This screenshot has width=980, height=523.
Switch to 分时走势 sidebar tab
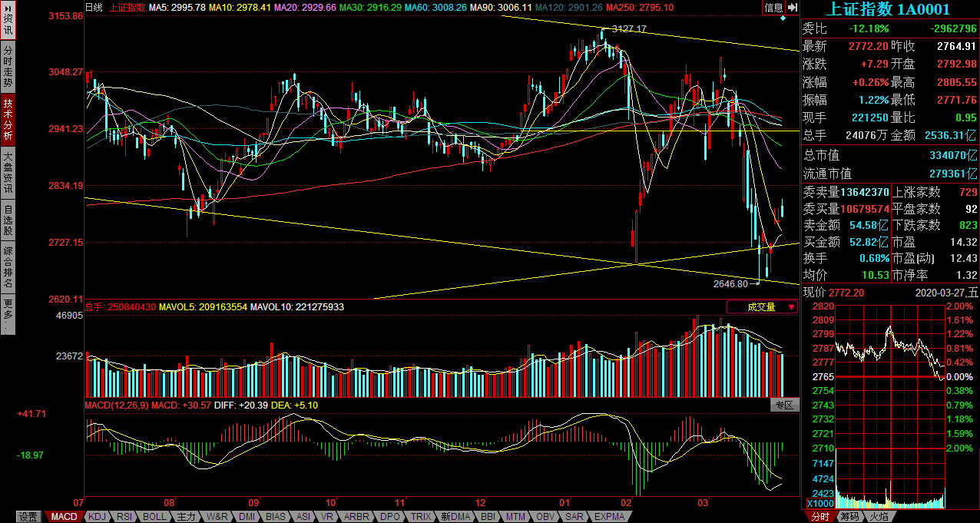(8, 66)
